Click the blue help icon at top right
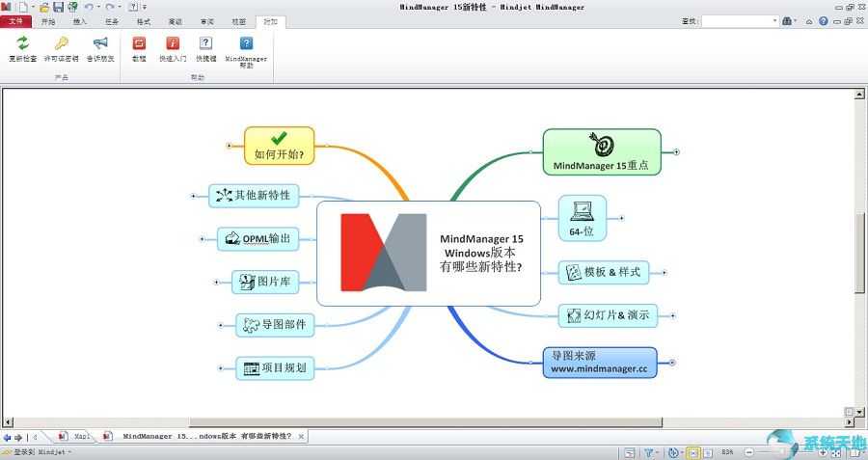Image resolution: width=868 pixels, height=460 pixels. click(x=824, y=21)
